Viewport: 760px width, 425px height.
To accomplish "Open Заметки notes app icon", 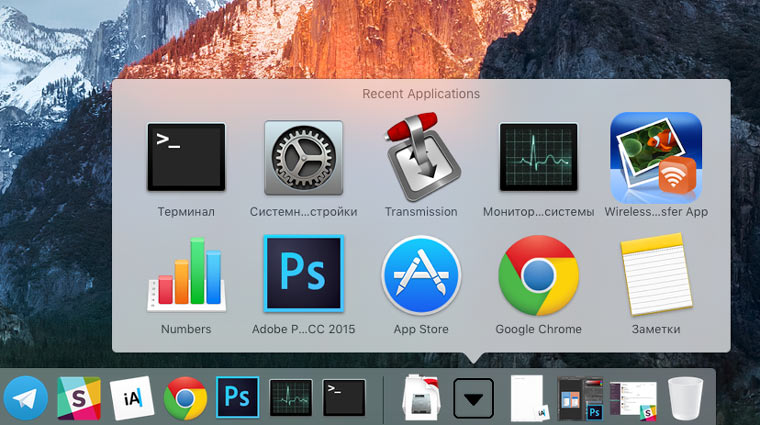I will [x=656, y=274].
